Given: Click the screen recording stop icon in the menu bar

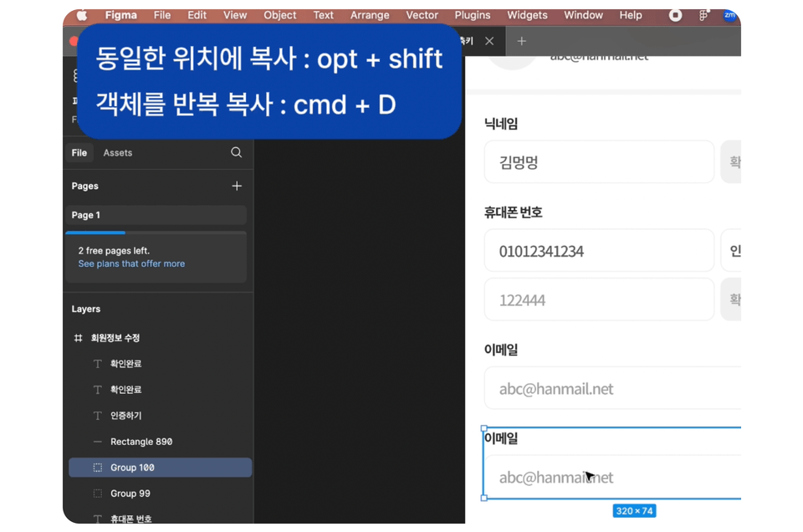Looking at the screenshot, I should [x=676, y=15].
